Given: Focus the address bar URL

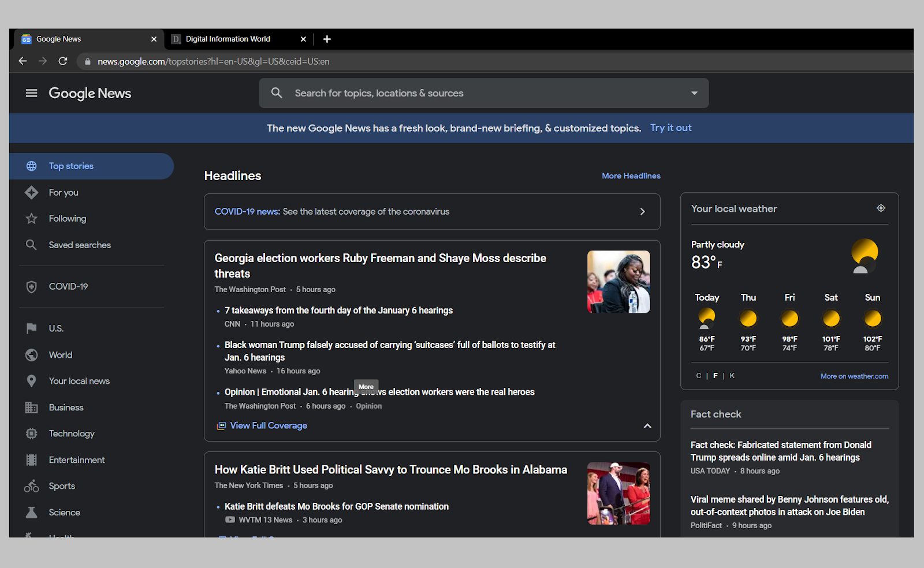Looking at the screenshot, I should tap(213, 61).
